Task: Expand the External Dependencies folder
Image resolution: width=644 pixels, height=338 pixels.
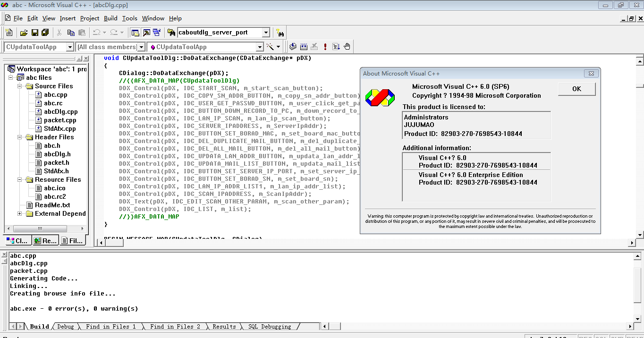Action: point(20,213)
